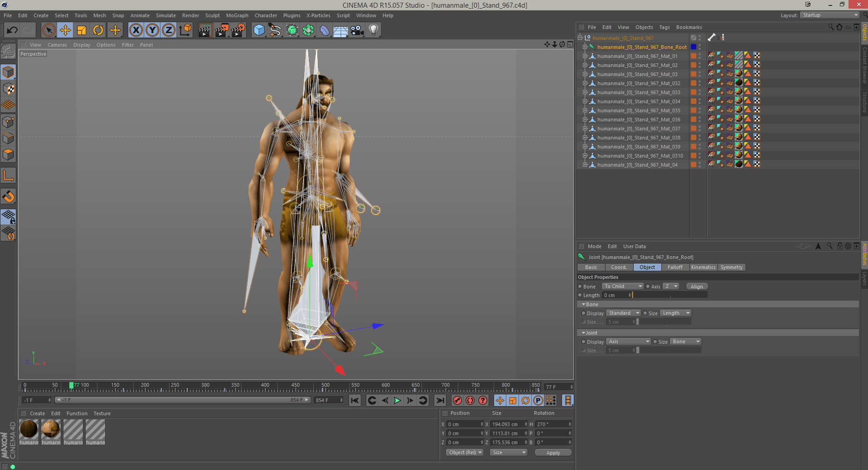The height and width of the screenshot is (470, 868).
Task: Go to end of timeline
Action: pos(440,400)
